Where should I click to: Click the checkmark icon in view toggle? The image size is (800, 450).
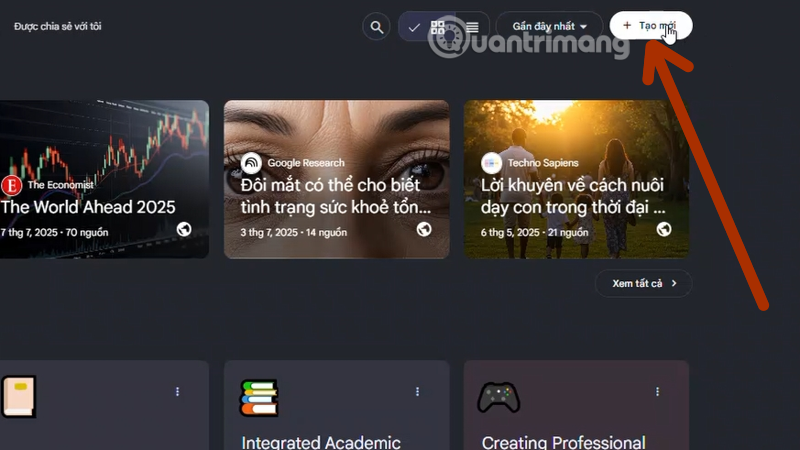coord(414,28)
